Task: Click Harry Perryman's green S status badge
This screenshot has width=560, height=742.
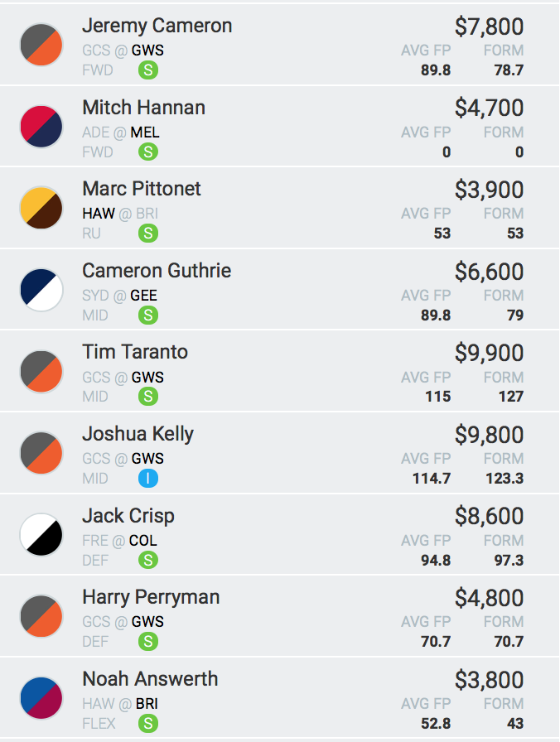Action: click(148, 642)
